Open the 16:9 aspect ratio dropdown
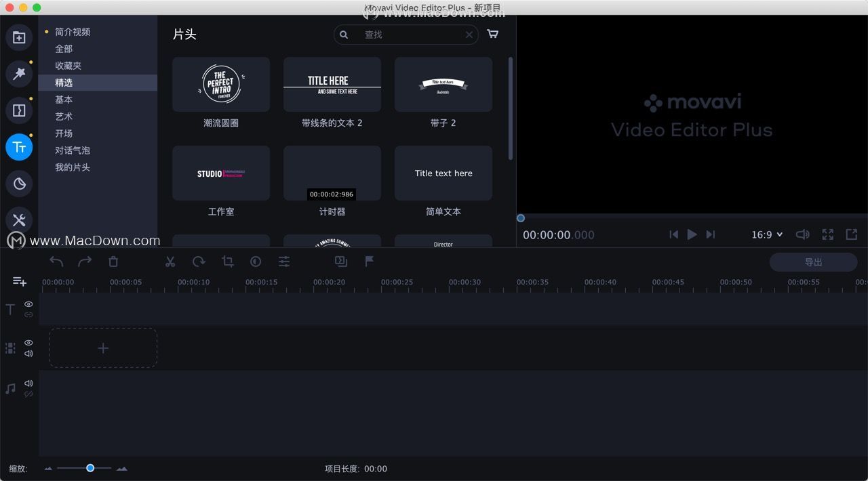The image size is (868, 481). click(x=767, y=234)
